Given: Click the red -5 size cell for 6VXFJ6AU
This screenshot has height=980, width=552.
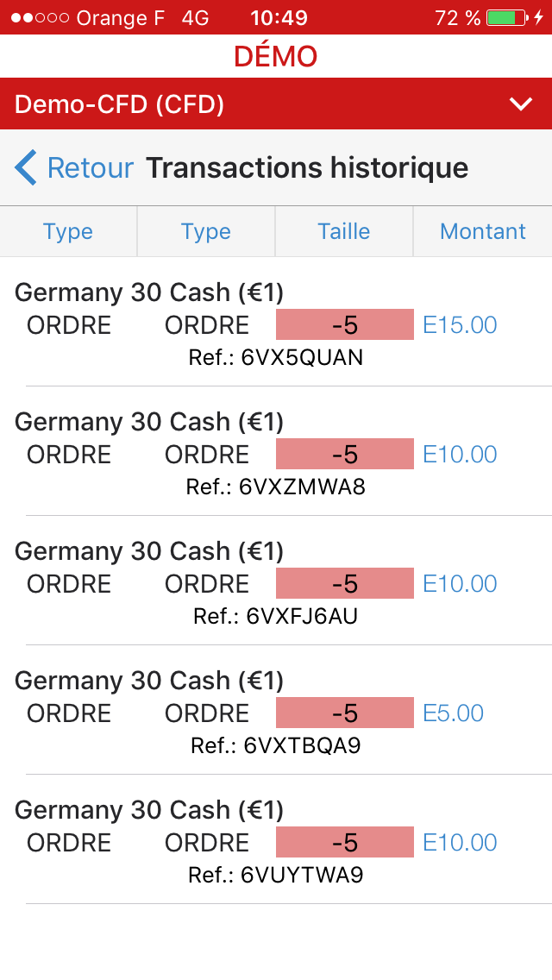Looking at the screenshot, I should pyautogui.click(x=345, y=584).
